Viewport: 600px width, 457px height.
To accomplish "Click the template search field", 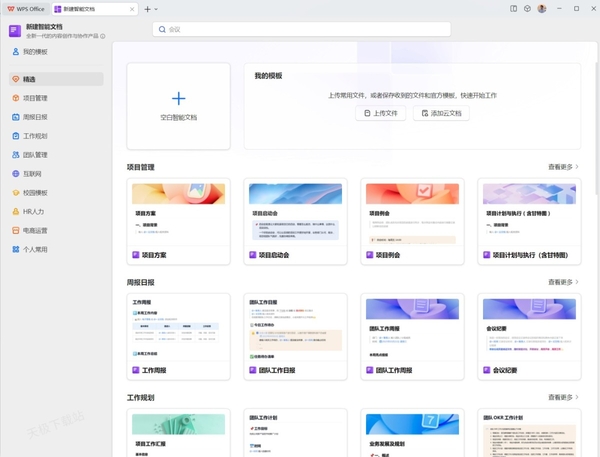I will (x=300, y=30).
